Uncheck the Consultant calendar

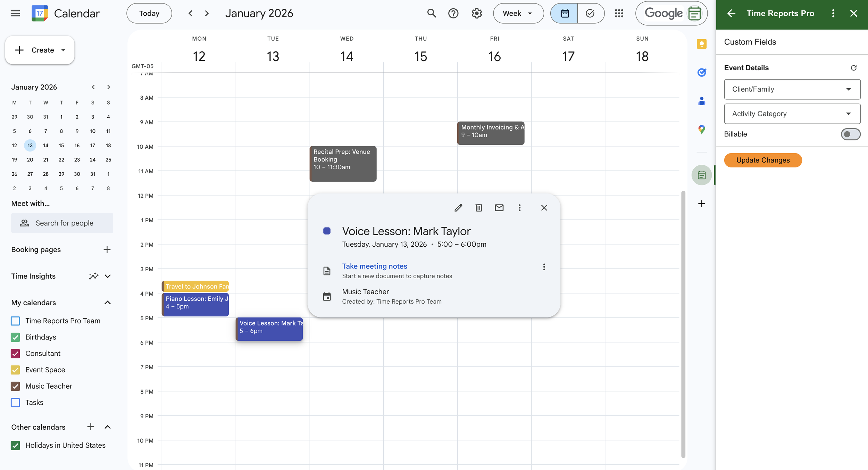click(15, 353)
